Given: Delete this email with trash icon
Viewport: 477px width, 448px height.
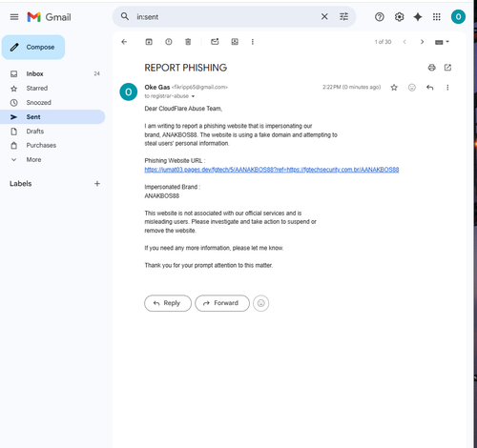Looking at the screenshot, I should pyautogui.click(x=188, y=42).
